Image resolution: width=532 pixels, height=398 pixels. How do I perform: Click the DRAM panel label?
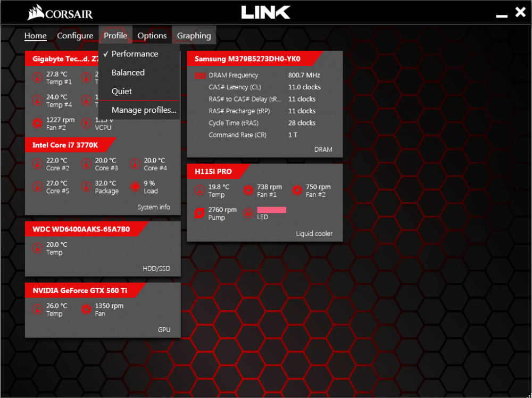pos(323,150)
